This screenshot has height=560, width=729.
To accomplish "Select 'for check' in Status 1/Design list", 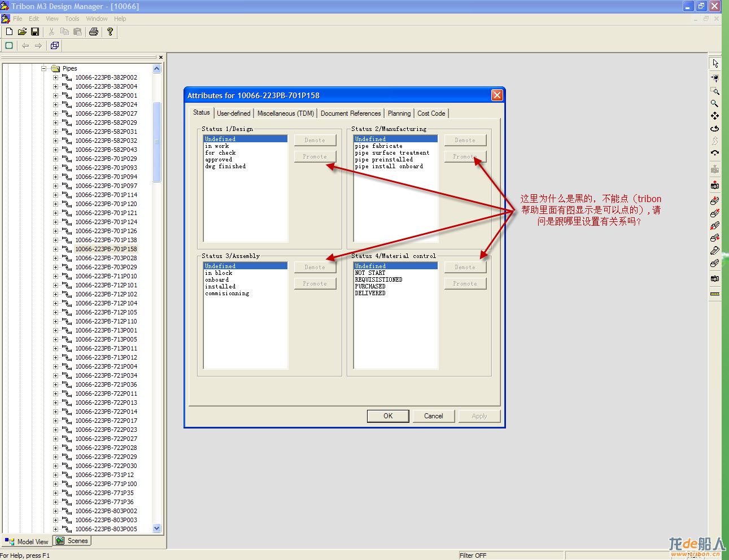I will point(220,153).
